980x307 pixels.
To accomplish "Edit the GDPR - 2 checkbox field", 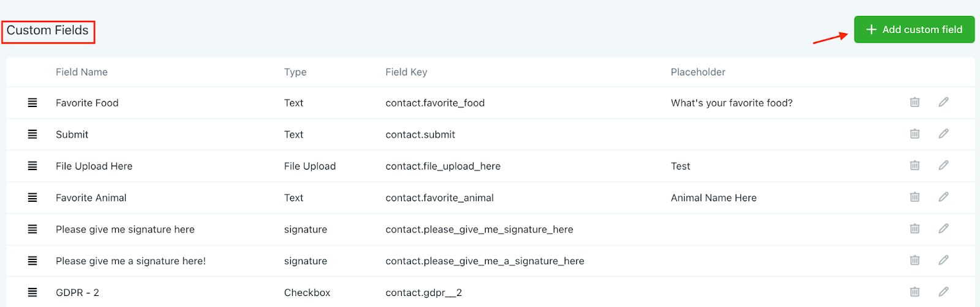I will (943, 292).
